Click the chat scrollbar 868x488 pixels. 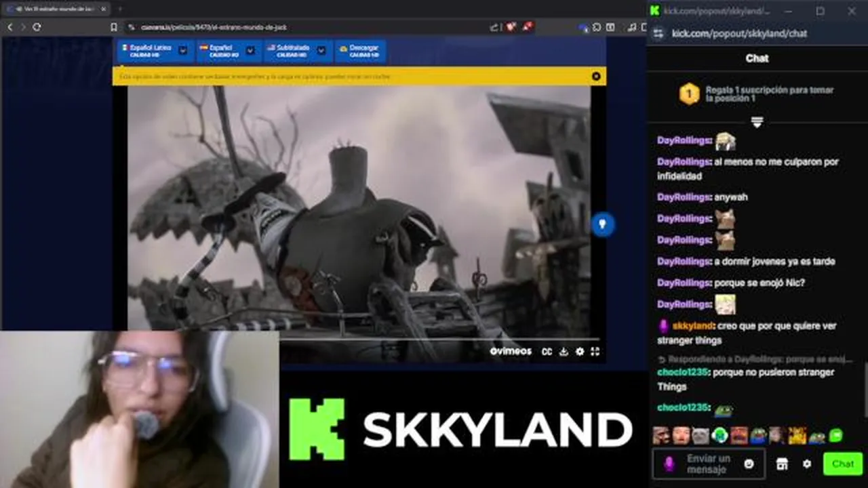[x=865, y=390]
